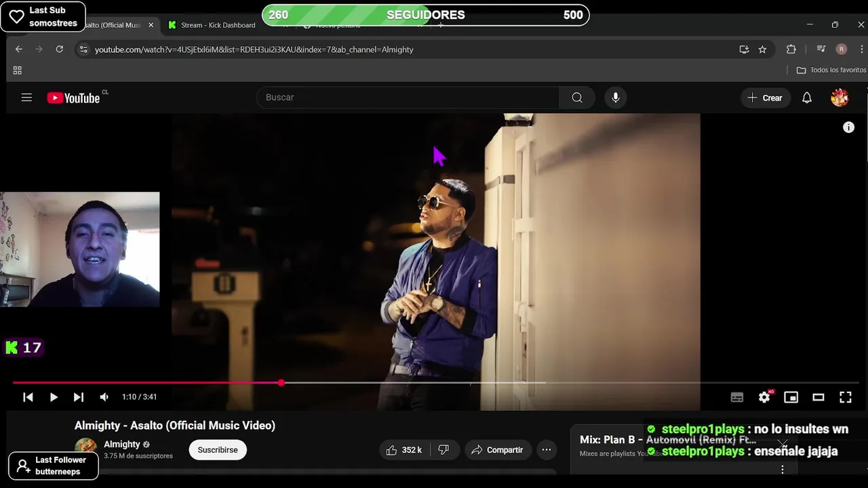Open Chrome profile avatar R
This screenshot has height=488, width=868.
click(x=842, y=49)
